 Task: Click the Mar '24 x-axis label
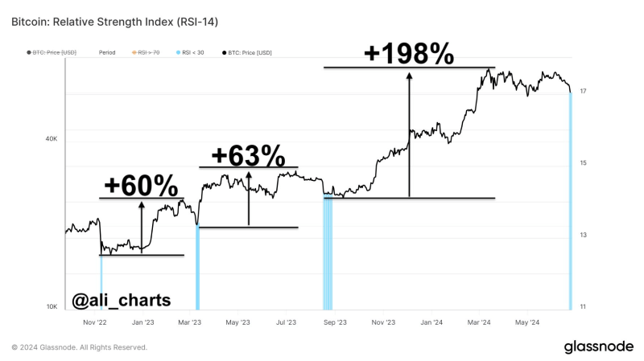(480, 322)
